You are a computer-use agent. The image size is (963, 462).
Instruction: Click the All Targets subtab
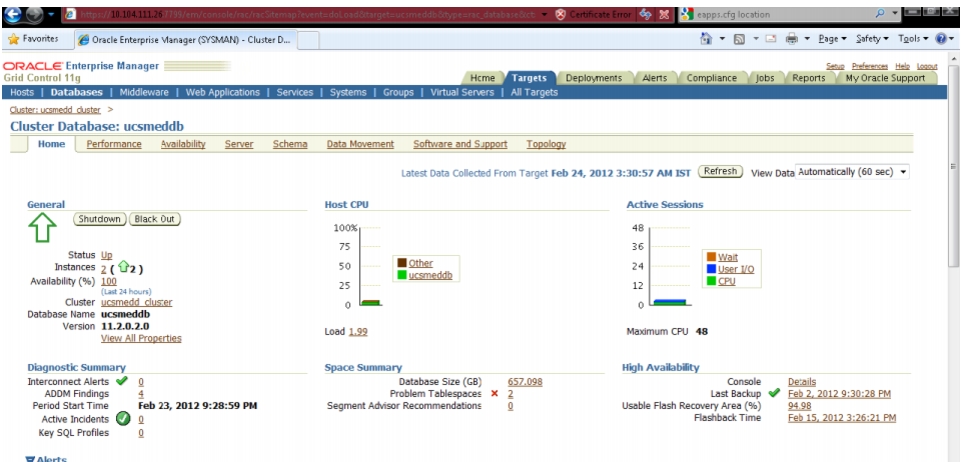(x=534, y=92)
